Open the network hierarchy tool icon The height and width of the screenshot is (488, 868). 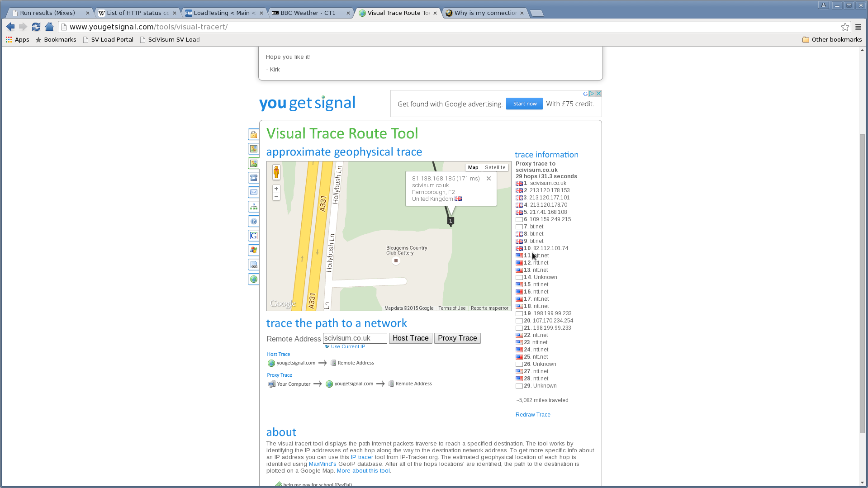254,207
